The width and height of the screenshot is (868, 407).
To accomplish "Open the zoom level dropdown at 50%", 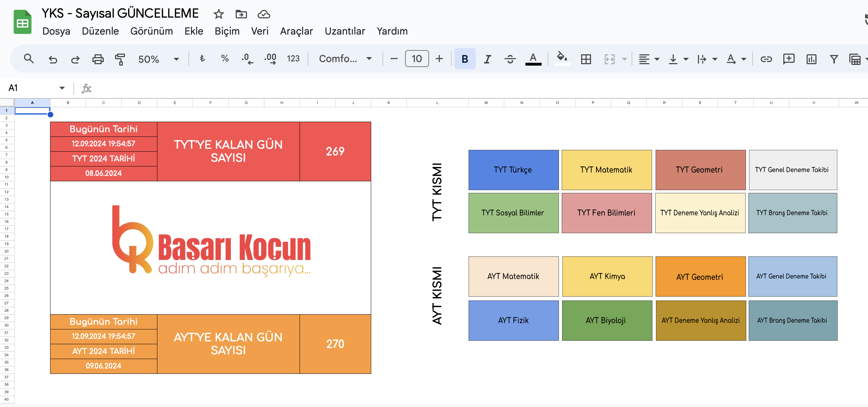I will 159,59.
